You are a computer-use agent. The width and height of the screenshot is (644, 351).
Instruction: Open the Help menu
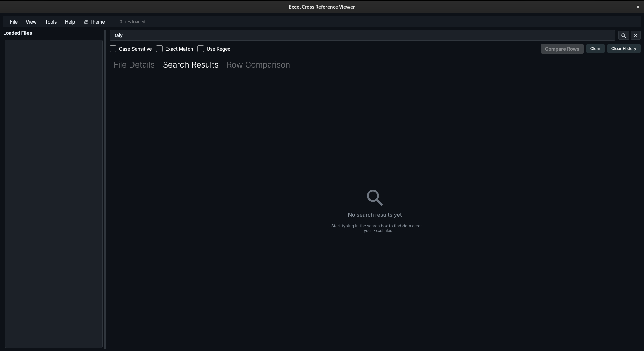click(70, 22)
